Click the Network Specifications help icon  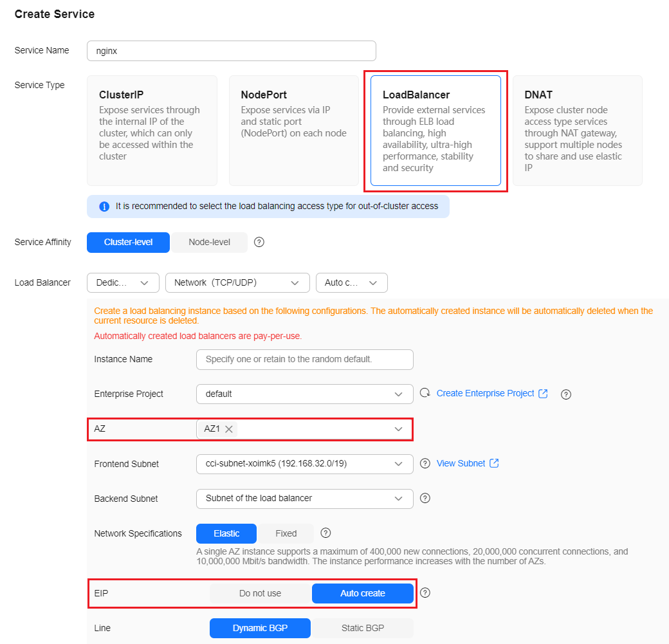(325, 533)
